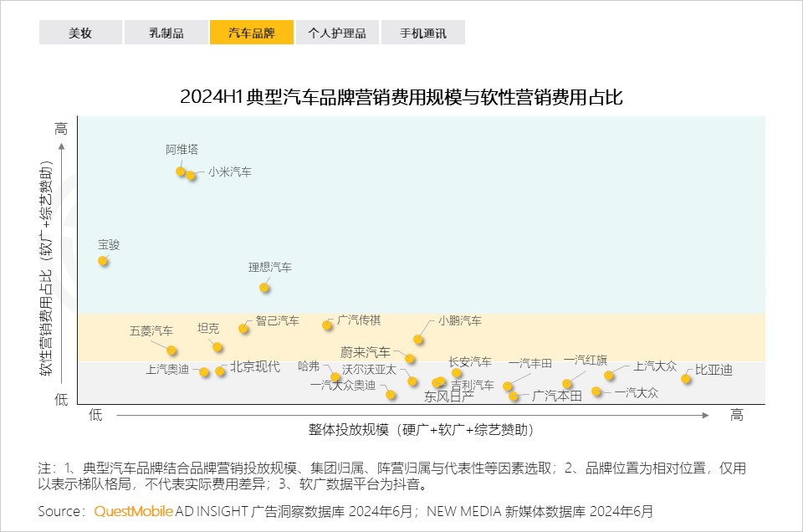This screenshot has width=803, height=532.
Task: Click the 智己汽车 data point
Action: (243, 328)
